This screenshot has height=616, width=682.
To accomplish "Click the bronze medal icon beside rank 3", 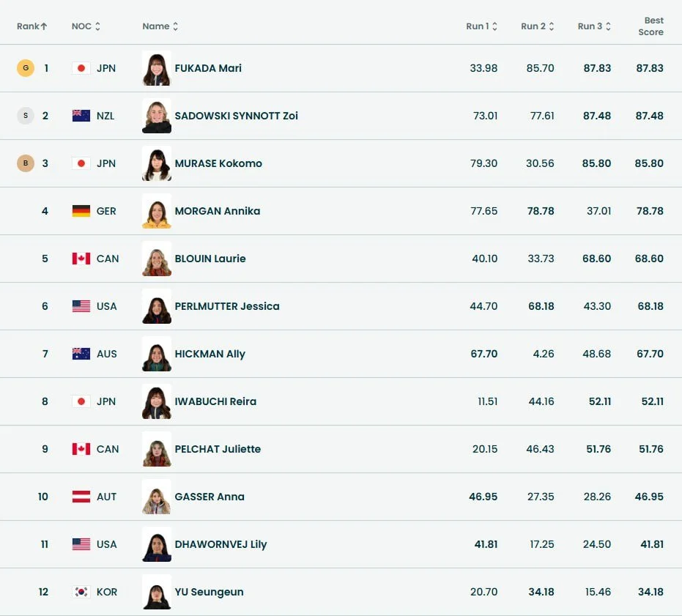I will click(26, 163).
